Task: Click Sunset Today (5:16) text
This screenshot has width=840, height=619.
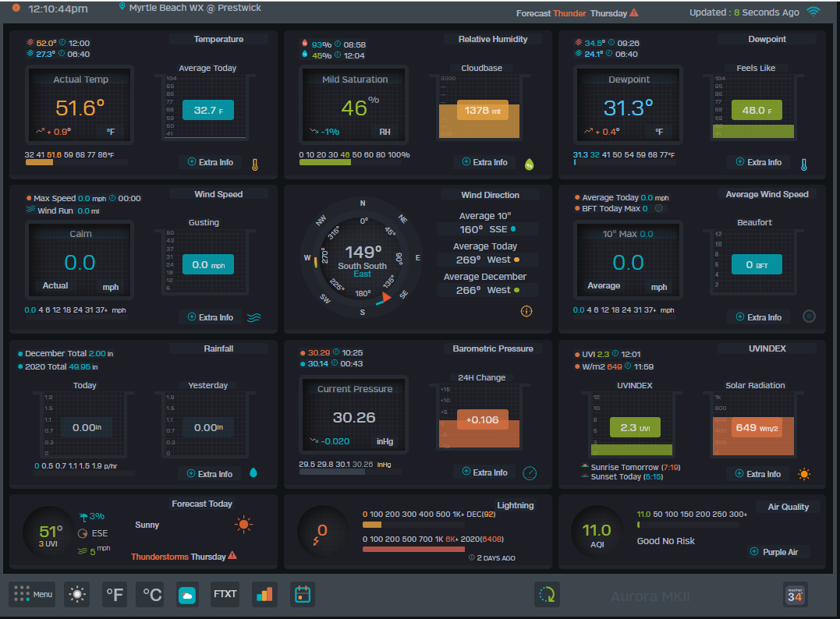Action: click(627, 476)
